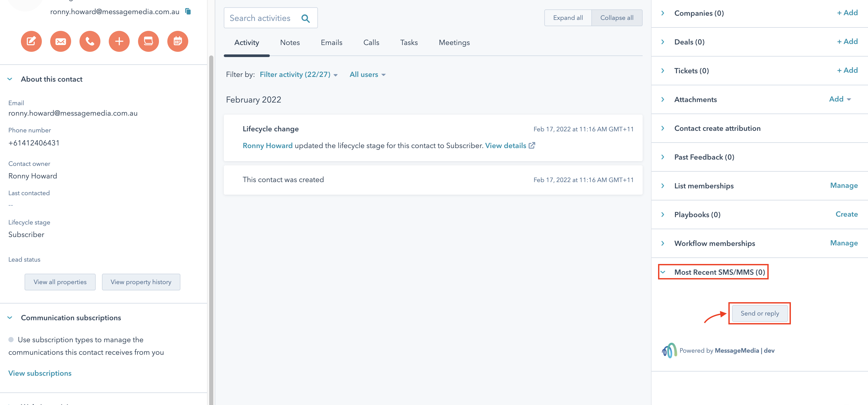868x405 pixels.
Task: Start a call with the phone icon
Action: tap(90, 41)
